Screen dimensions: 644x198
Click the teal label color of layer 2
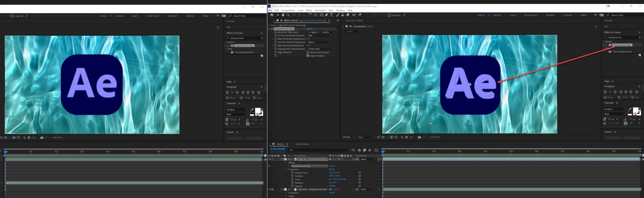click(285, 189)
